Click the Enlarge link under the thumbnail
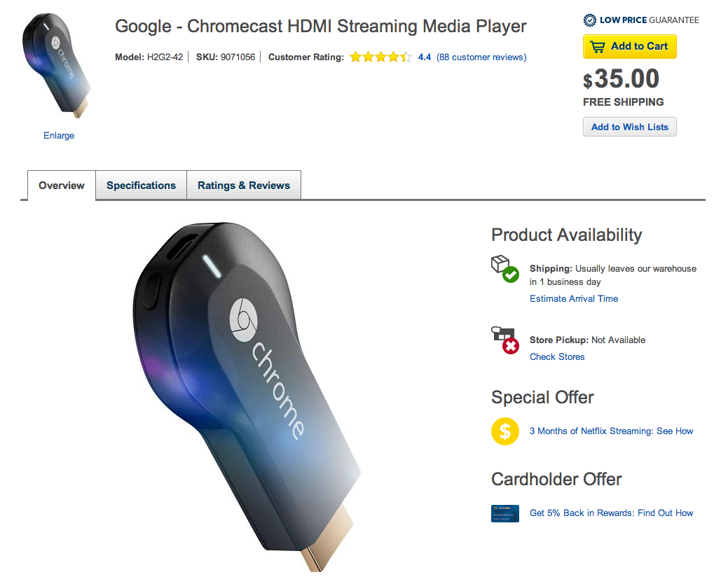The width and height of the screenshot is (728, 584). [x=59, y=136]
